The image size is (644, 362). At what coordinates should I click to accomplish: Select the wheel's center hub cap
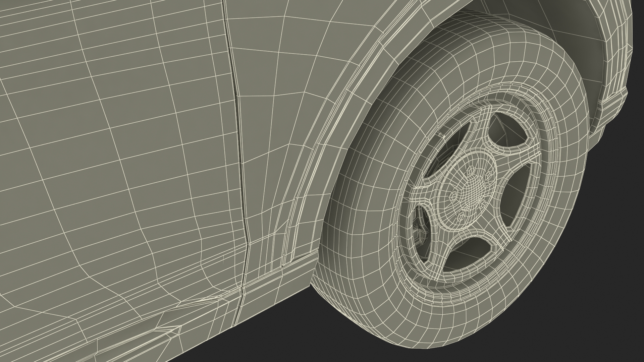pyautogui.click(x=467, y=190)
